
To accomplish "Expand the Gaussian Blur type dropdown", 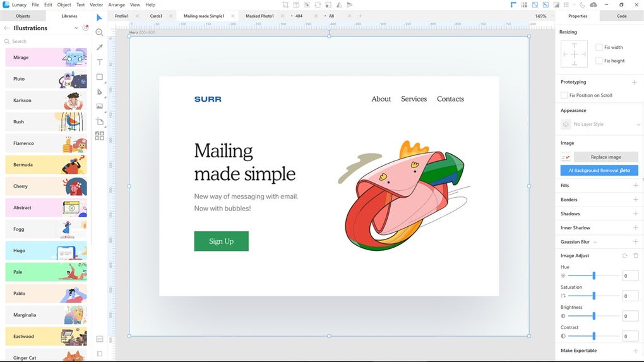I will pos(595,242).
